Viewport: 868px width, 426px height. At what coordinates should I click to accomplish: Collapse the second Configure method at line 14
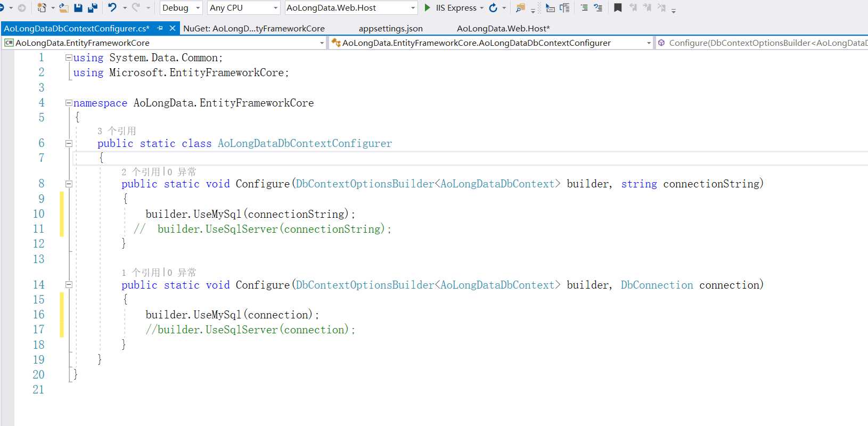(x=69, y=284)
